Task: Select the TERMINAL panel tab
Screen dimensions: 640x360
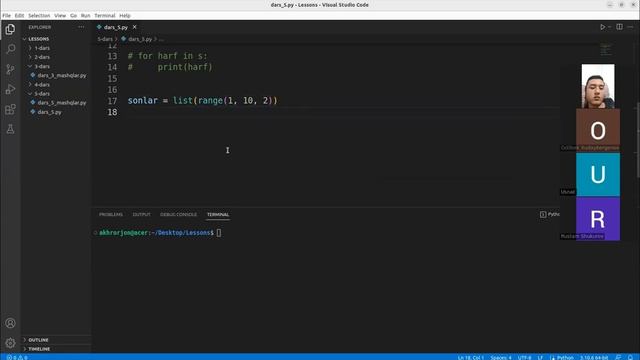Action: pyautogui.click(x=218, y=214)
